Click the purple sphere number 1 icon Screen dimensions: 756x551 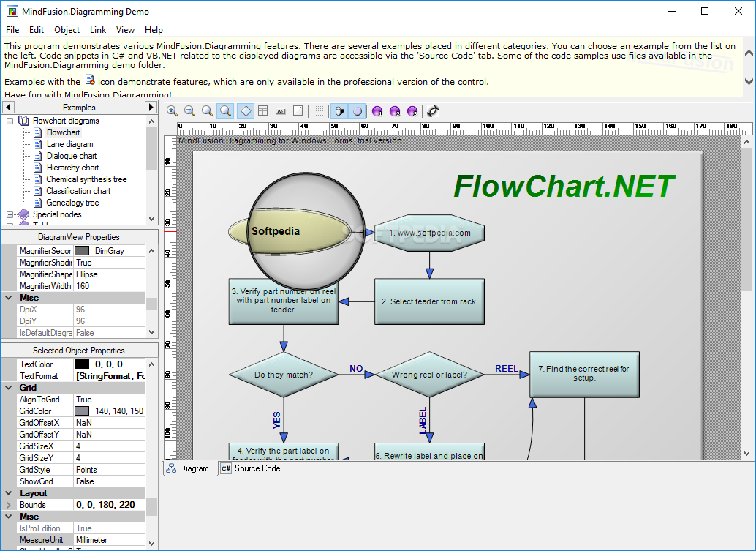(x=377, y=111)
